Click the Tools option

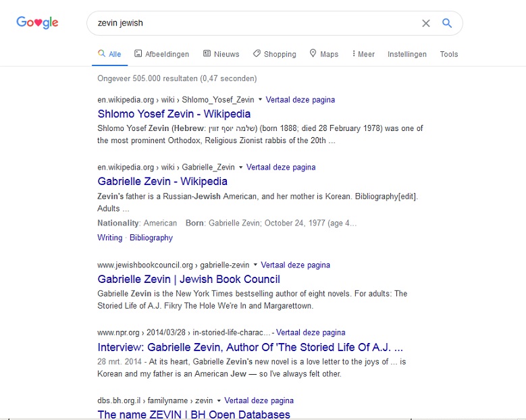(449, 54)
